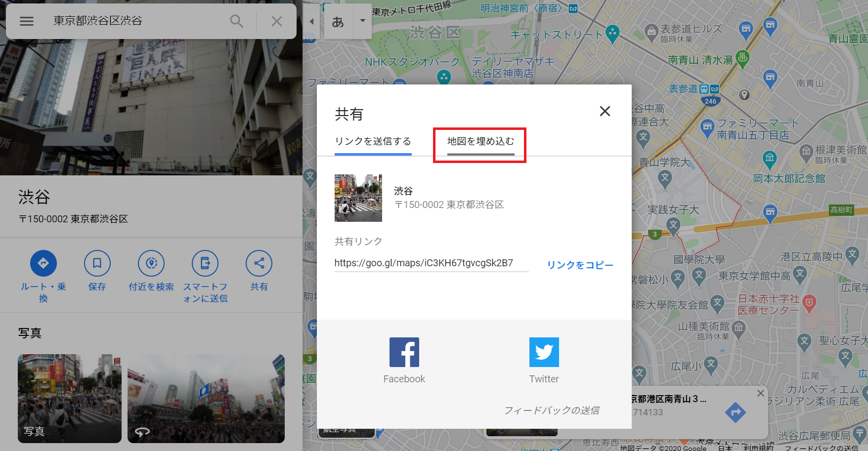This screenshot has height=451, width=868.
Task: Select the 付近を検索 nearby search icon
Action: [151, 263]
